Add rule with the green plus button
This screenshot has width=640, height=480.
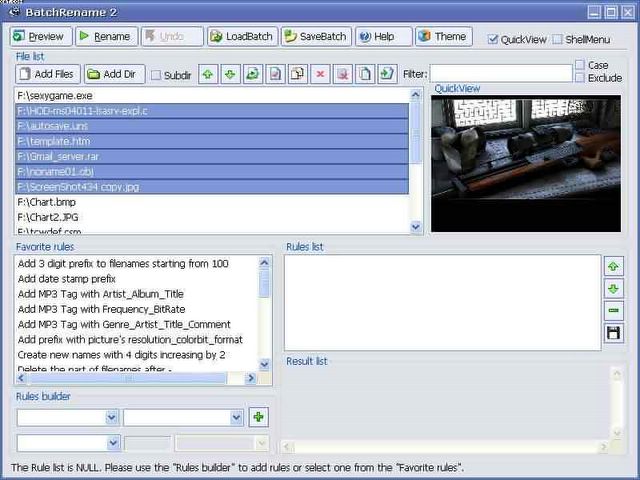(258, 417)
